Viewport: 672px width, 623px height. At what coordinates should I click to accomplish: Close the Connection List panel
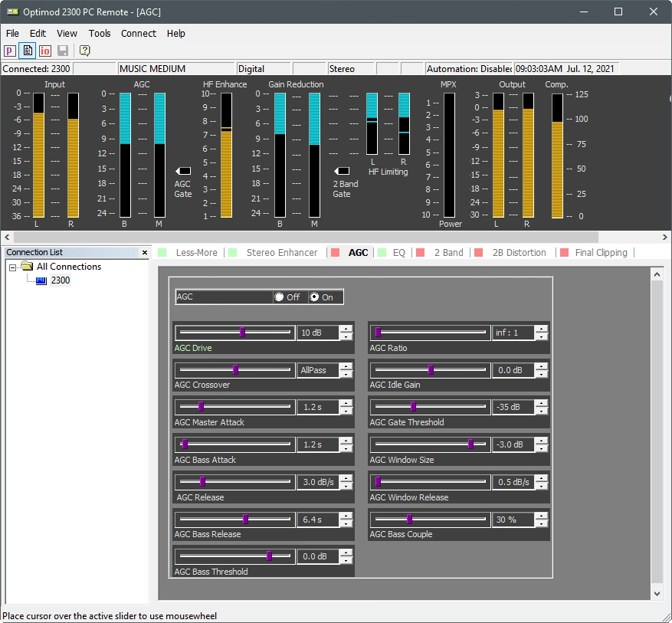(x=145, y=252)
